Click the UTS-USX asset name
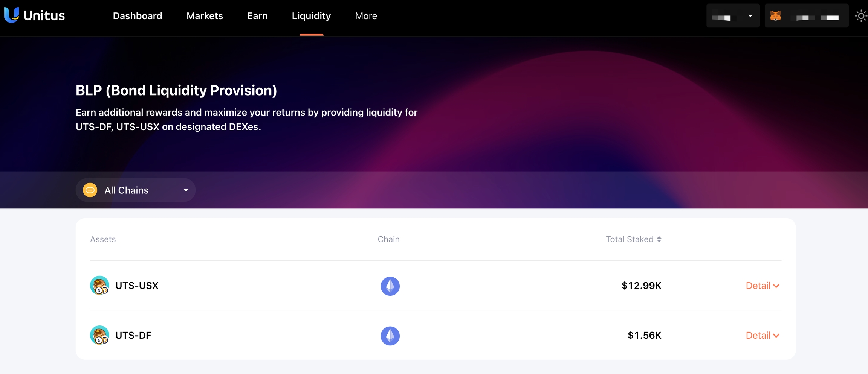Screen dimensions: 868x374 click(137, 286)
